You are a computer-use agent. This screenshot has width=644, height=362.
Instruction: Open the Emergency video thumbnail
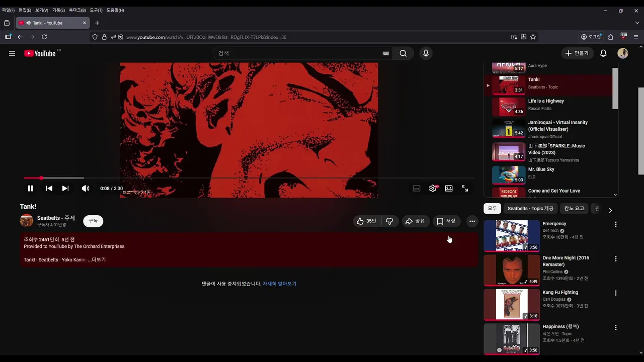512,236
